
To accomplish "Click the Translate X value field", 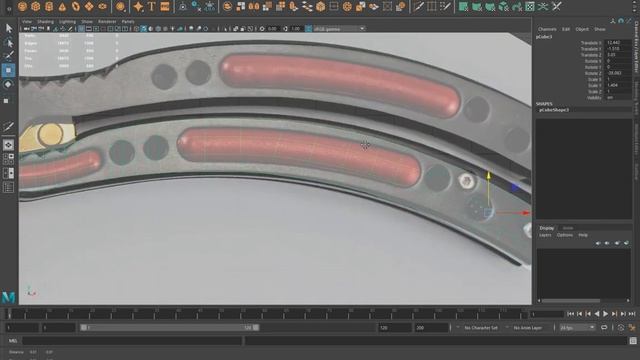I will (618, 42).
